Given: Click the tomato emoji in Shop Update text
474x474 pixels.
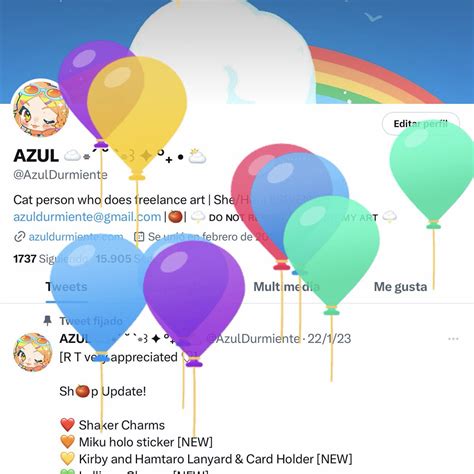Looking at the screenshot, I should (x=82, y=391).
